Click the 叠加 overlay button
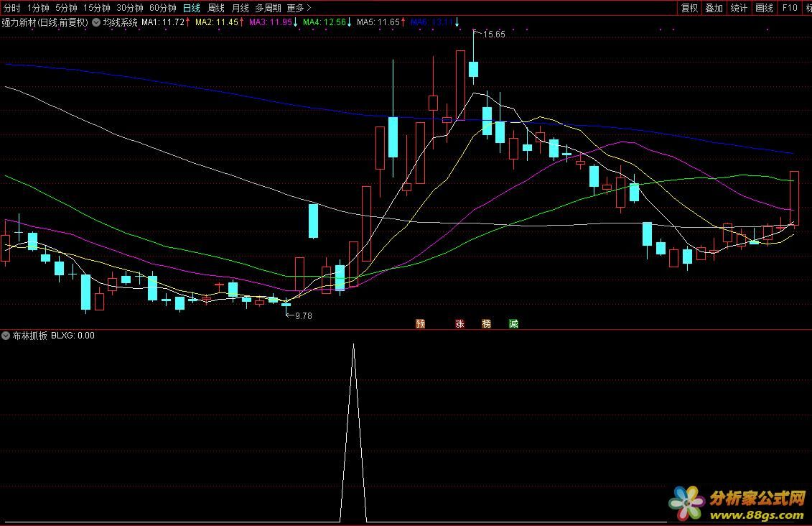The width and height of the screenshot is (812, 526). 714,8
